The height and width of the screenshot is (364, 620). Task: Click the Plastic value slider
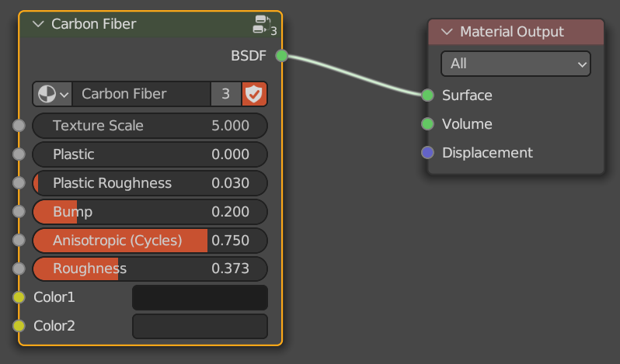tap(150, 154)
